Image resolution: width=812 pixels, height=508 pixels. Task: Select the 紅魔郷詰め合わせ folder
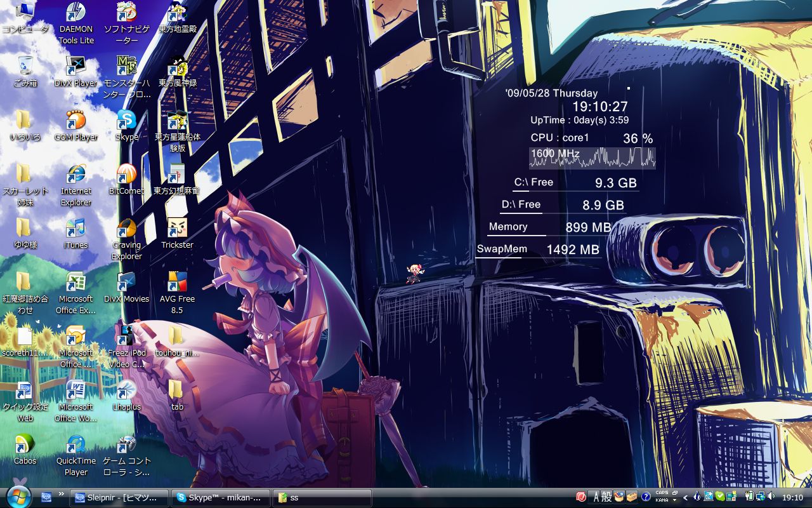(25, 293)
